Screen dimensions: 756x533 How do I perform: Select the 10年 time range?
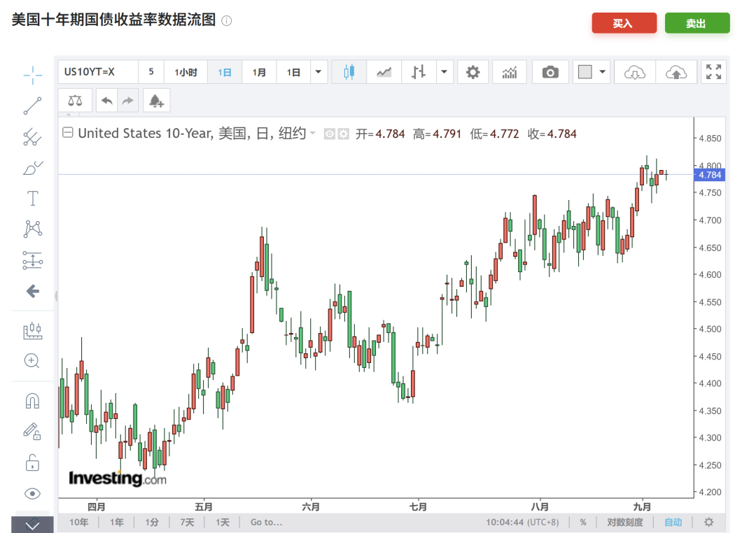click(79, 523)
